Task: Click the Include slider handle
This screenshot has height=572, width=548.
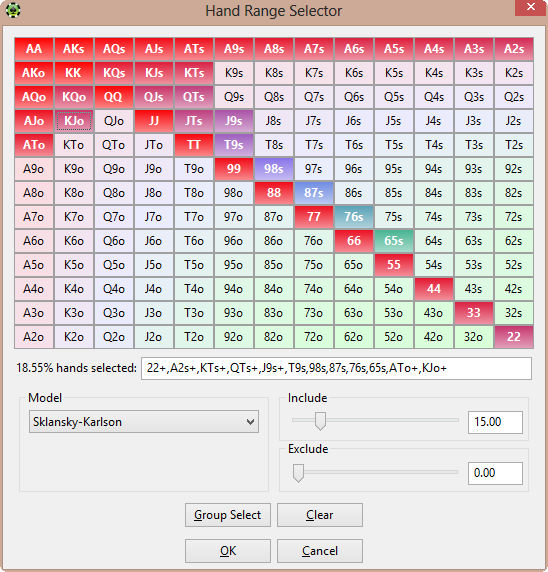Action: click(320, 421)
